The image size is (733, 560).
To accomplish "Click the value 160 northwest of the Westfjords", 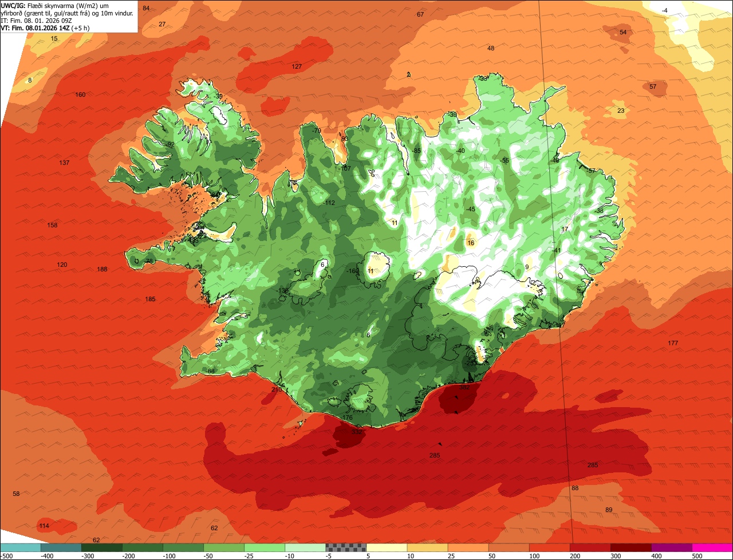I will tap(80, 94).
